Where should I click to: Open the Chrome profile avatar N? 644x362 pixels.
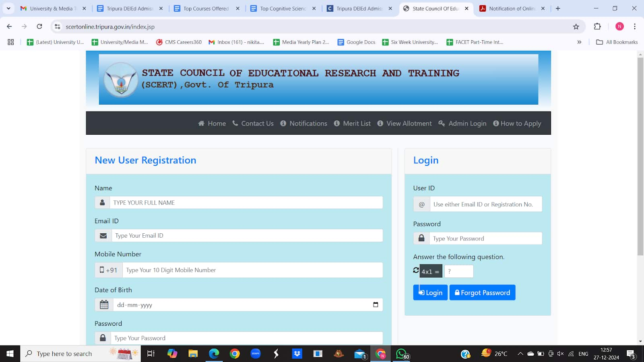coord(619,27)
